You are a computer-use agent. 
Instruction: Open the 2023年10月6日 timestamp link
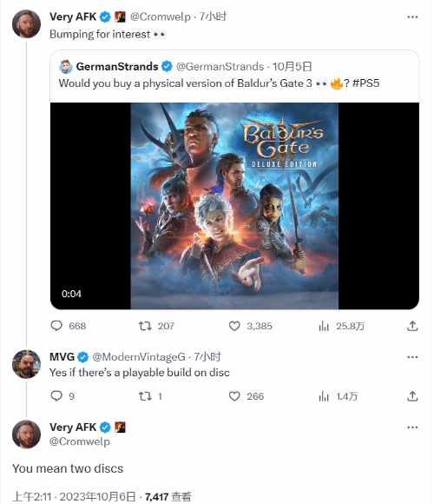coord(97,496)
